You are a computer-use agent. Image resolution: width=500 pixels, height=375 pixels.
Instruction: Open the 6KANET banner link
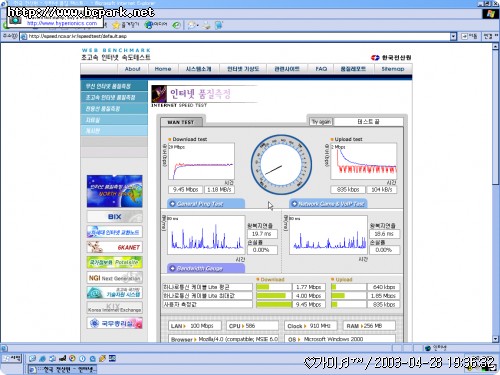115,247
